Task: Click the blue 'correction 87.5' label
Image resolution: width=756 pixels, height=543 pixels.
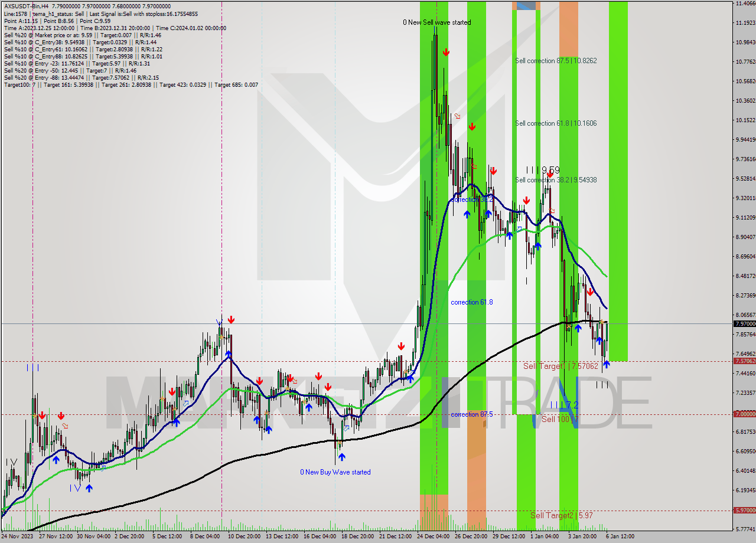Action: 472,414
